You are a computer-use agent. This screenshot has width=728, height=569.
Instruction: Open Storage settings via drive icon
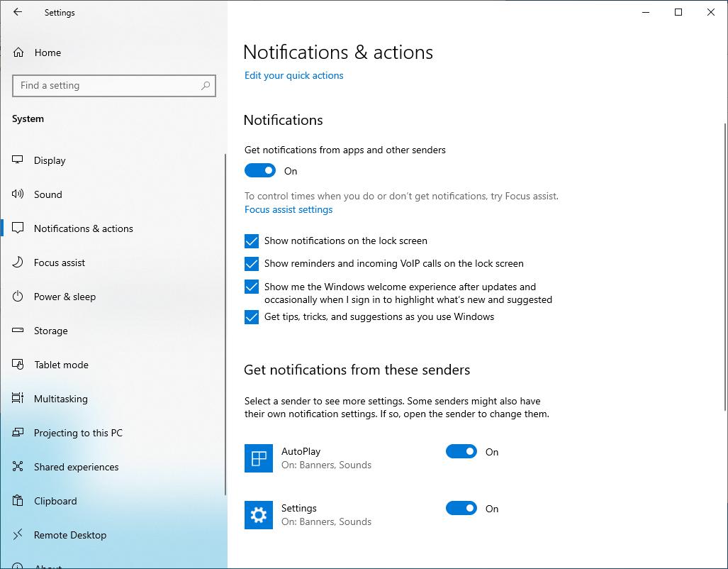tap(17, 331)
